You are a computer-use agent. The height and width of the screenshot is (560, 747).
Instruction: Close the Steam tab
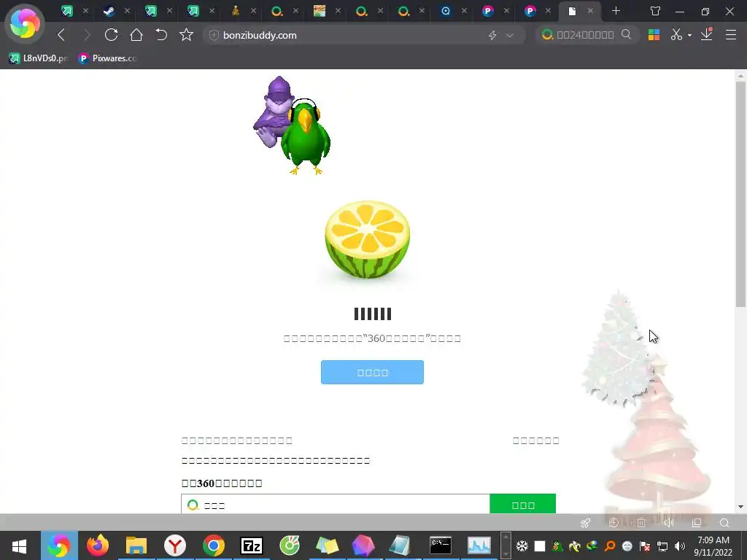click(127, 11)
